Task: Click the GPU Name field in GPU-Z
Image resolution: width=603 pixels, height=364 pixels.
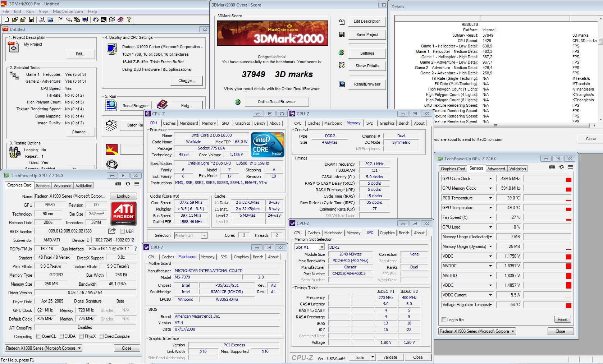Action: coord(70,196)
